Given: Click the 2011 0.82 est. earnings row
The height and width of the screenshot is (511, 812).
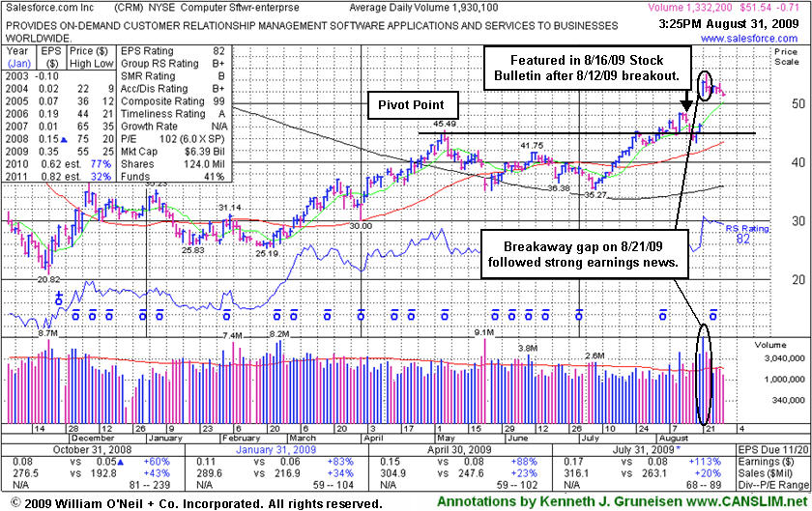Looking at the screenshot, I should coord(60,176).
